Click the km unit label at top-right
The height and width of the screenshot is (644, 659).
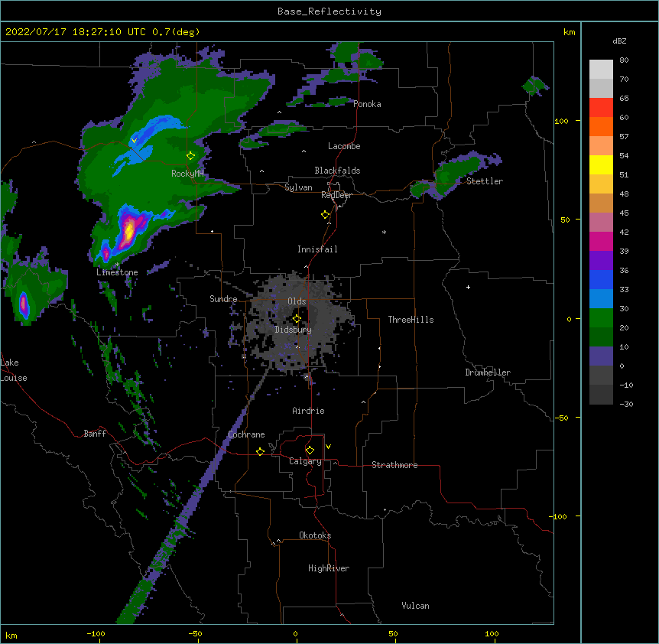[x=570, y=32]
